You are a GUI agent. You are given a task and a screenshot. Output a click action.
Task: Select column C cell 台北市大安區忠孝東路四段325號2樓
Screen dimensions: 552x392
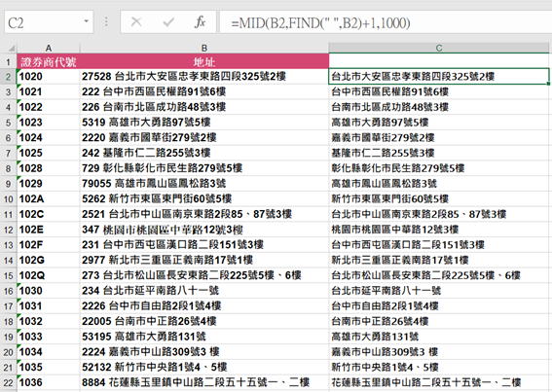point(439,77)
